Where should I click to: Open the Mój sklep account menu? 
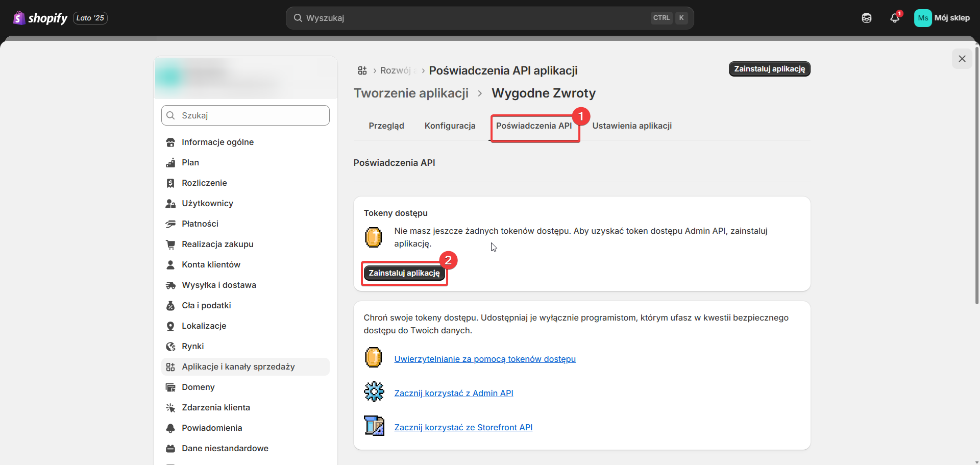click(942, 18)
